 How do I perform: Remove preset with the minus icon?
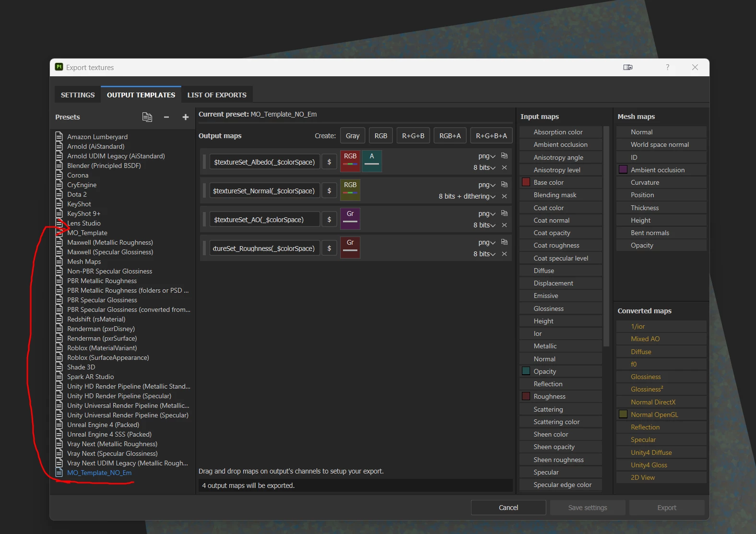point(166,117)
